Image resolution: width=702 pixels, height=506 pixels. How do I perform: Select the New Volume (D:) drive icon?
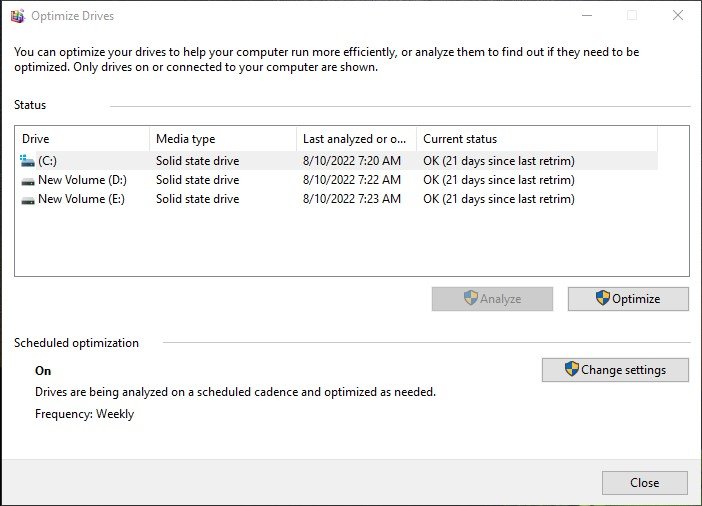tap(28, 181)
